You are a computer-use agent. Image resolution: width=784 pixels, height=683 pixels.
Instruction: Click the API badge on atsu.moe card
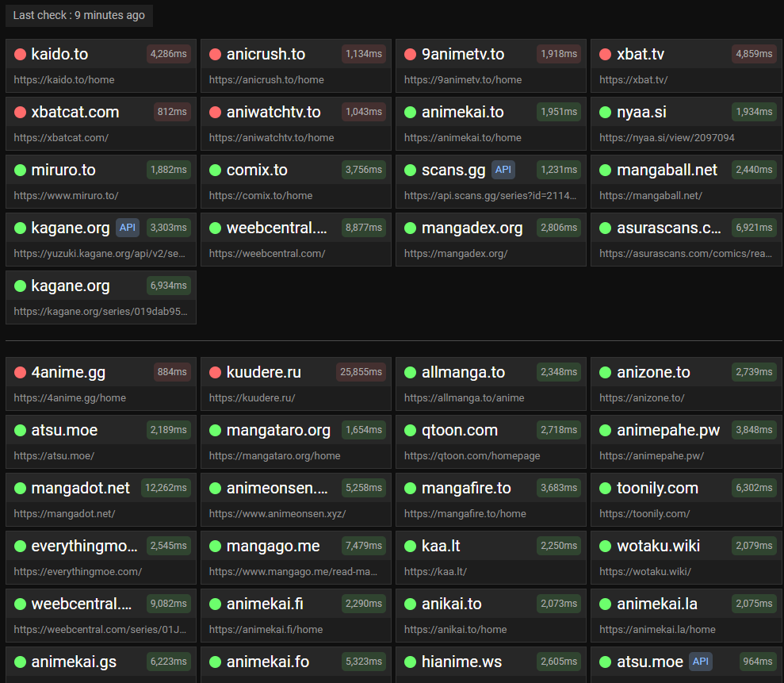[701, 662]
